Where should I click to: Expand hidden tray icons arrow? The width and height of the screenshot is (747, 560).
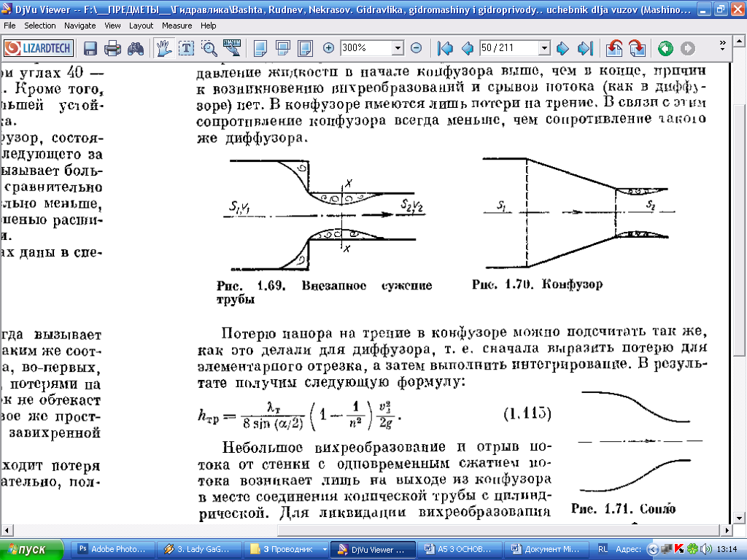(653, 549)
